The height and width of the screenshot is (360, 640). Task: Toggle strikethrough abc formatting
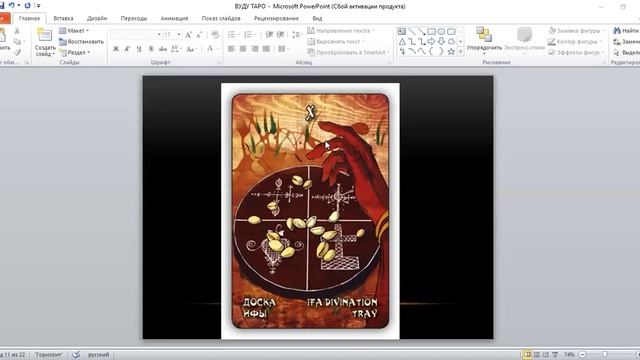click(x=163, y=49)
